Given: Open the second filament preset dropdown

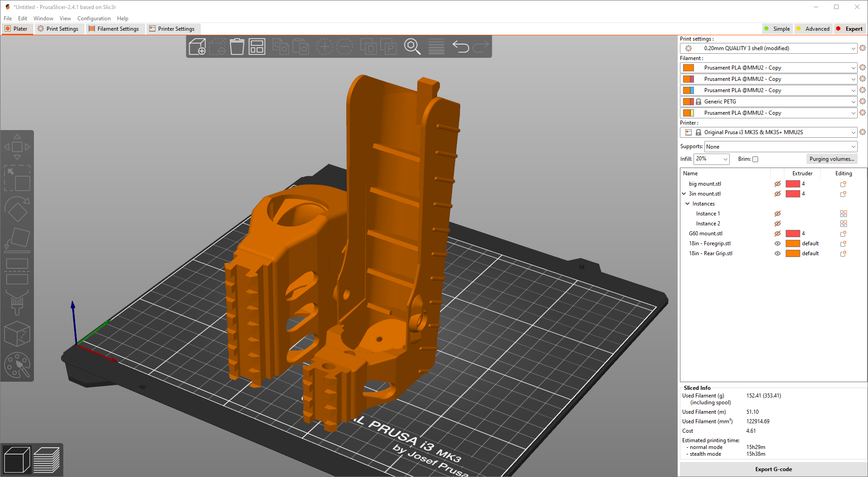Looking at the screenshot, I should pyautogui.click(x=769, y=79).
